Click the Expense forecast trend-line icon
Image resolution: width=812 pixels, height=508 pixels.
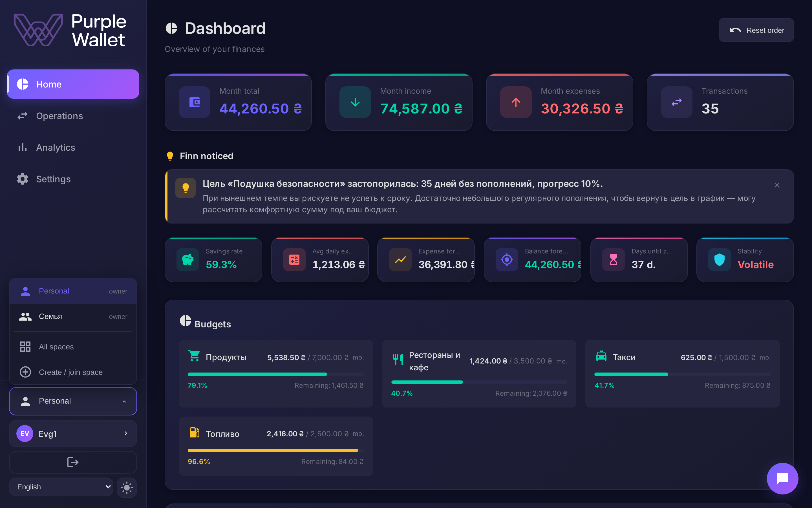tap(400, 259)
